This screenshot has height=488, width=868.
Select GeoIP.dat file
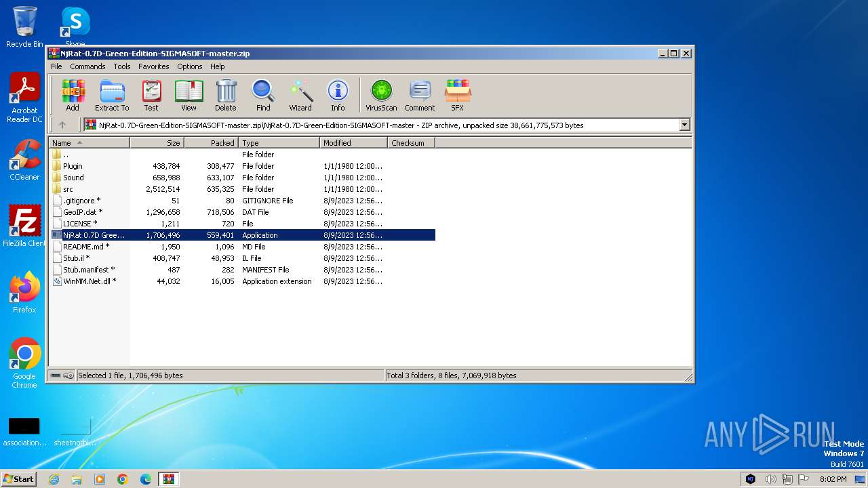tap(242, 212)
